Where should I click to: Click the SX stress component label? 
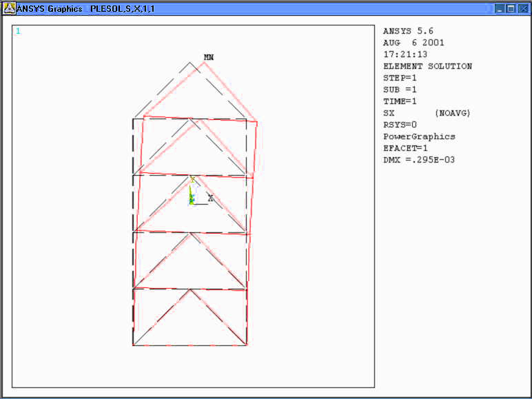[x=389, y=113]
